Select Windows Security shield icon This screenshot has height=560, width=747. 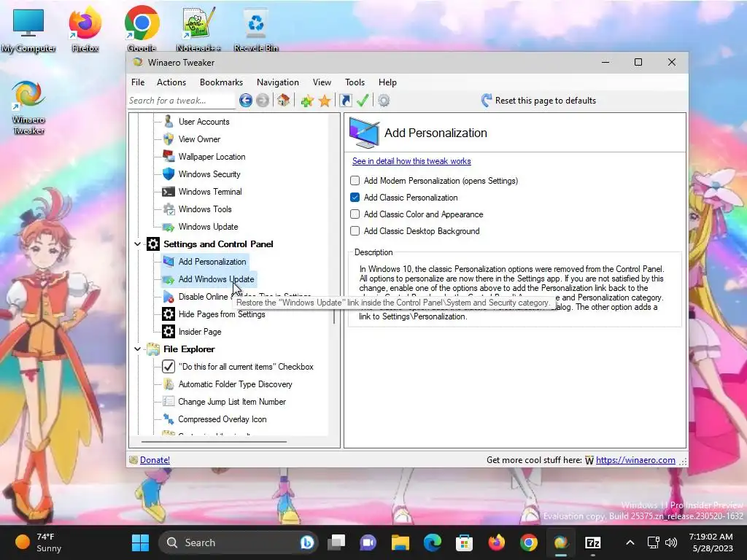pyautogui.click(x=169, y=174)
